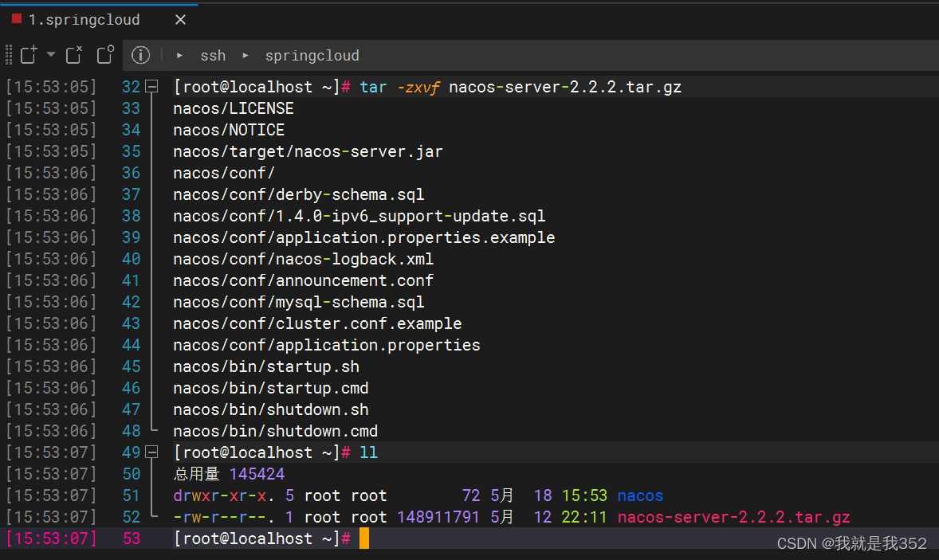Click red nacos-server-2.2.2.tar.gz in listing
Screen dimensions: 939x560
pos(733,518)
